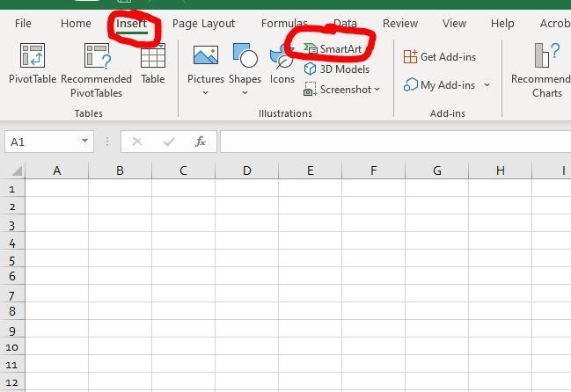Go to the Review tab
The height and width of the screenshot is (392, 571).
(x=400, y=24)
